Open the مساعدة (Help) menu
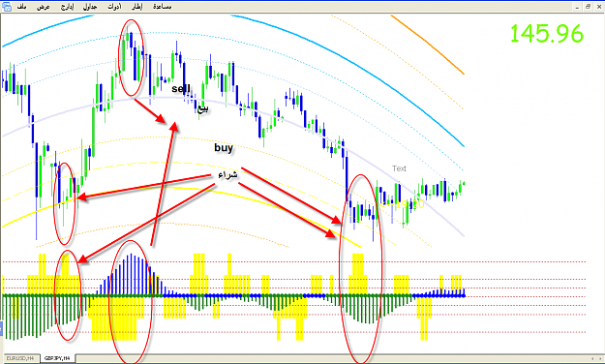Image resolution: width=605 pixels, height=364 pixels. click(x=162, y=7)
